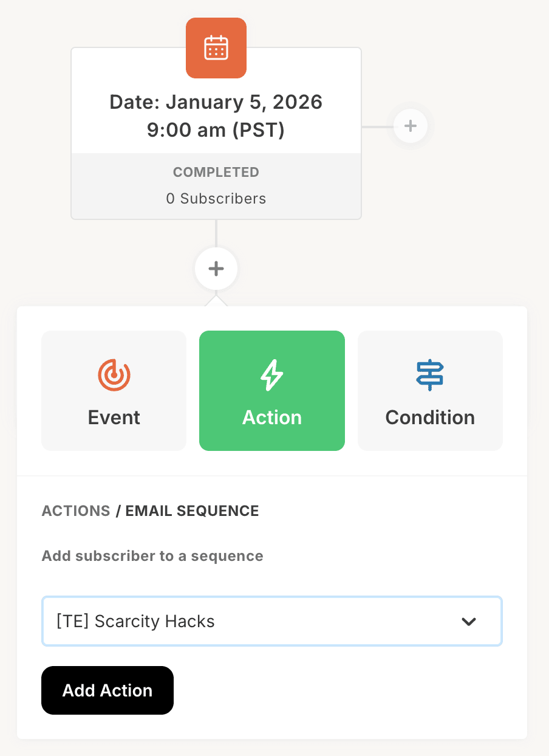The height and width of the screenshot is (756, 549).
Task: Click the dropdown chevron arrow
Action: (x=468, y=622)
